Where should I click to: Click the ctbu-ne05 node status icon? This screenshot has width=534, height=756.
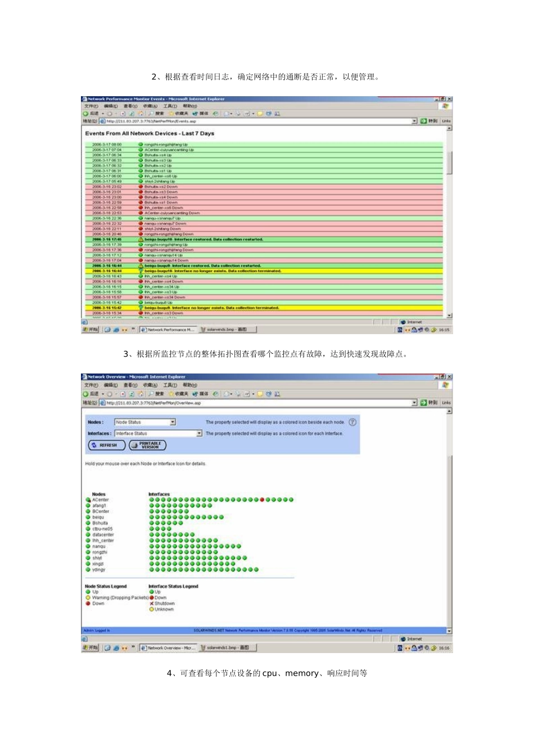(88, 529)
